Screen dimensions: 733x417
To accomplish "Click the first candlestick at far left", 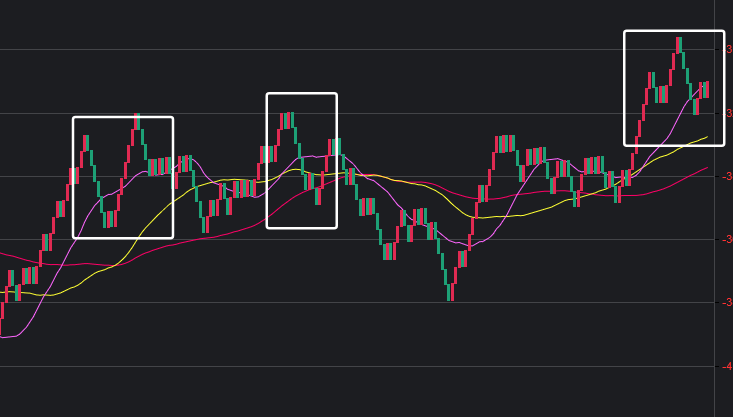I will pyautogui.click(x=1, y=323).
